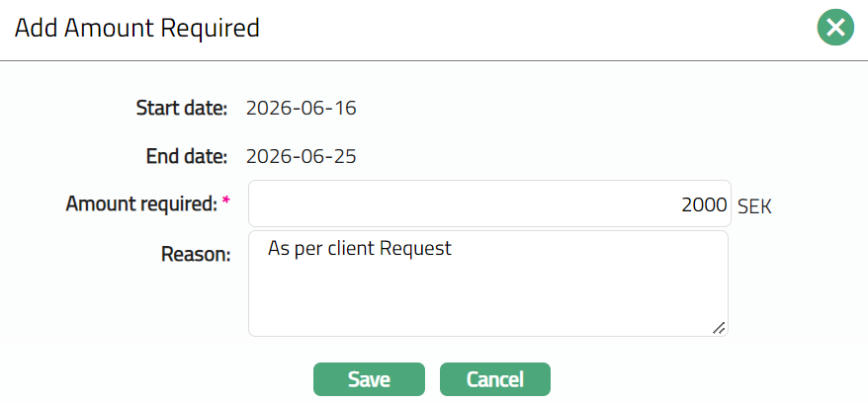Image resolution: width=868 pixels, height=403 pixels.
Task: Click the 'Add Amount Required' dialog title
Action: pyautogui.click(x=136, y=29)
